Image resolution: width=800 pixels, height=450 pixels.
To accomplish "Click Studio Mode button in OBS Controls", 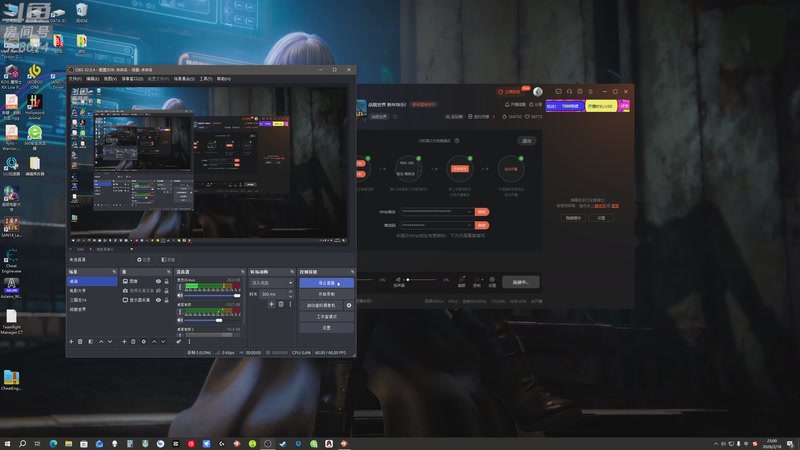I will [x=327, y=316].
